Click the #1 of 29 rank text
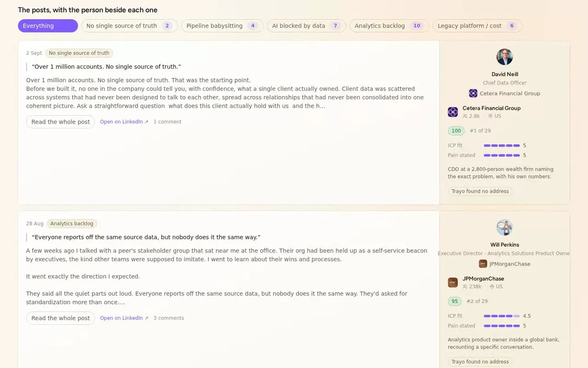 [x=480, y=131]
